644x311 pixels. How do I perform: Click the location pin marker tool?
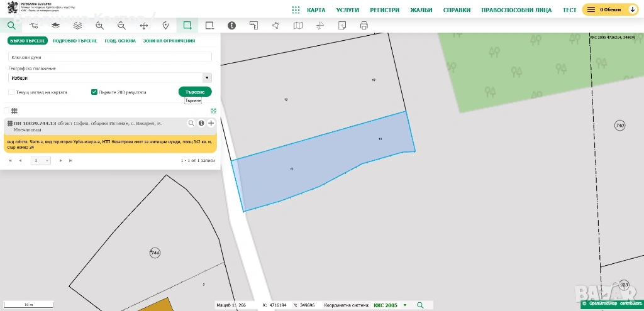coord(165,26)
